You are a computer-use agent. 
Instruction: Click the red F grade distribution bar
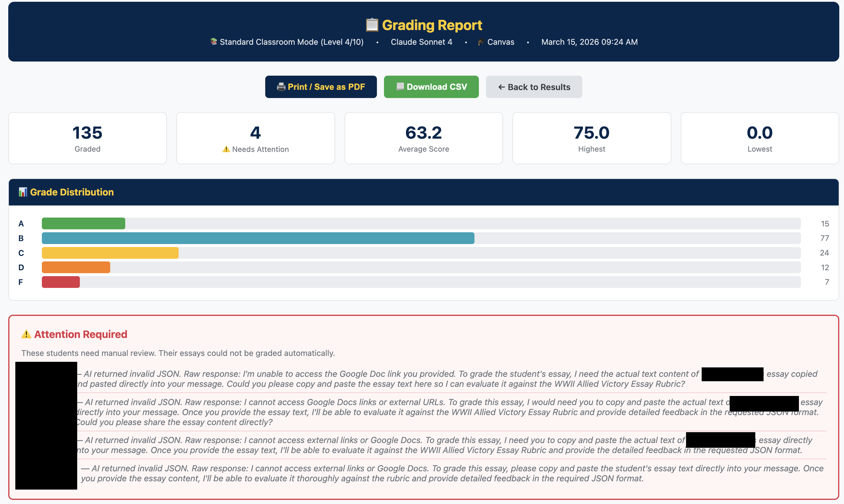point(60,282)
